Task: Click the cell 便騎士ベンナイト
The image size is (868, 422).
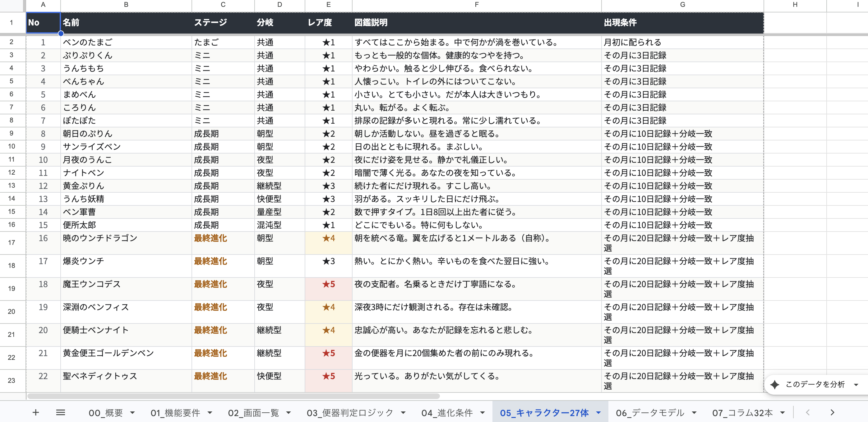Action: tap(126, 335)
